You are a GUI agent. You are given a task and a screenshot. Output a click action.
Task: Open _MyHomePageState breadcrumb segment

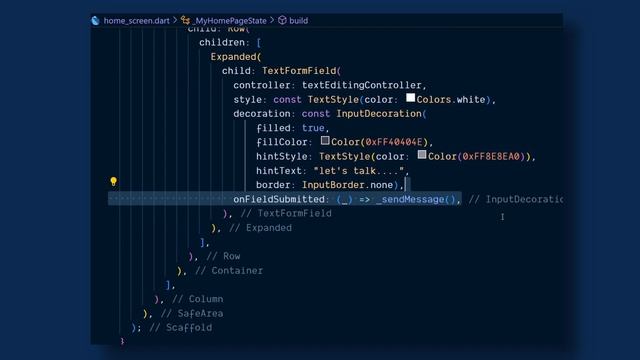tap(230, 20)
